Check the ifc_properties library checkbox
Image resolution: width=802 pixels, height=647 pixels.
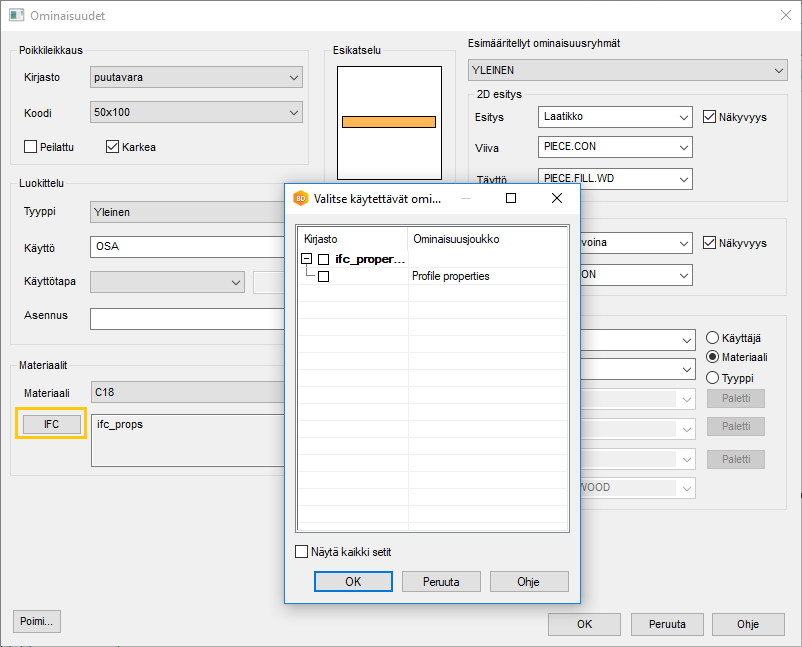point(323,259)
